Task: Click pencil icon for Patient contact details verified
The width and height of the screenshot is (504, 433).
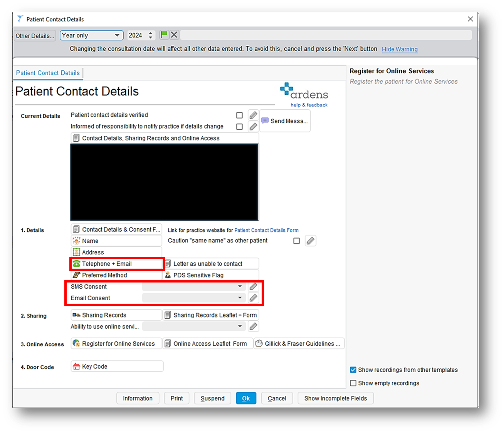Action: (253, 115)
